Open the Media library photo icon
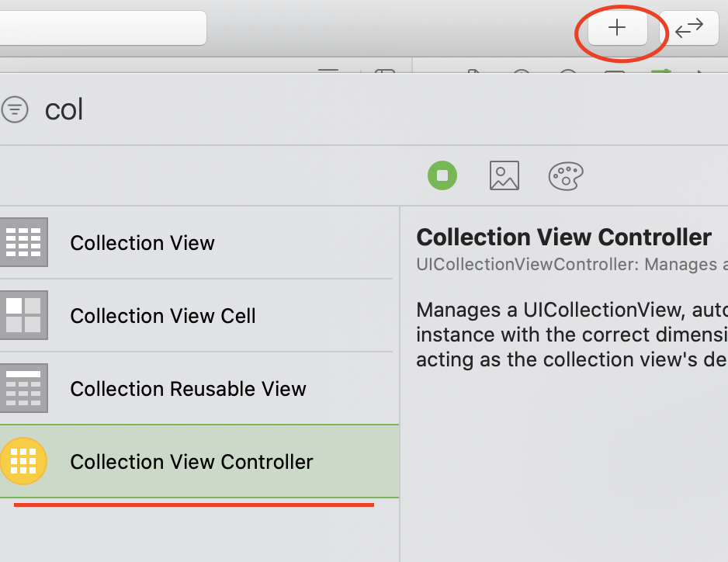Screen dimensions: 728x562 tap(504, 175)
